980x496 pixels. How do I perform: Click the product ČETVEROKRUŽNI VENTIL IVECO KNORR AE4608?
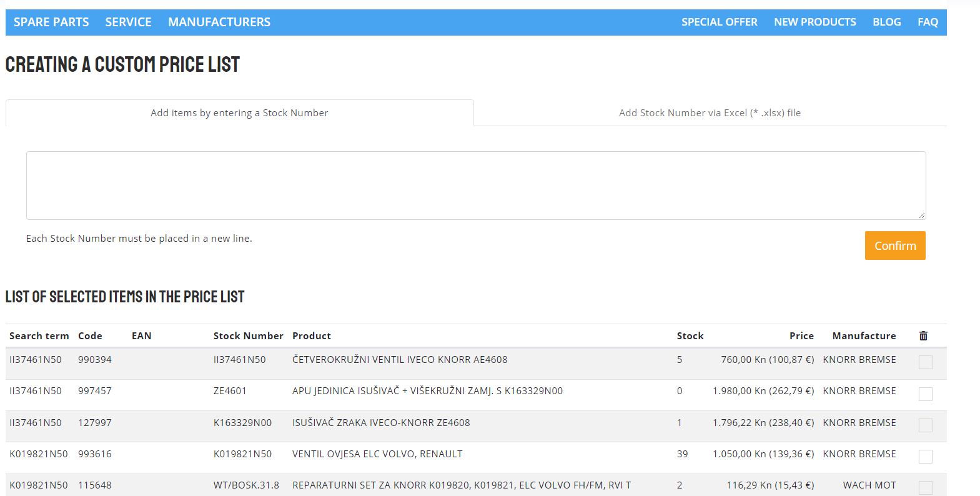(x=400, y=360)
